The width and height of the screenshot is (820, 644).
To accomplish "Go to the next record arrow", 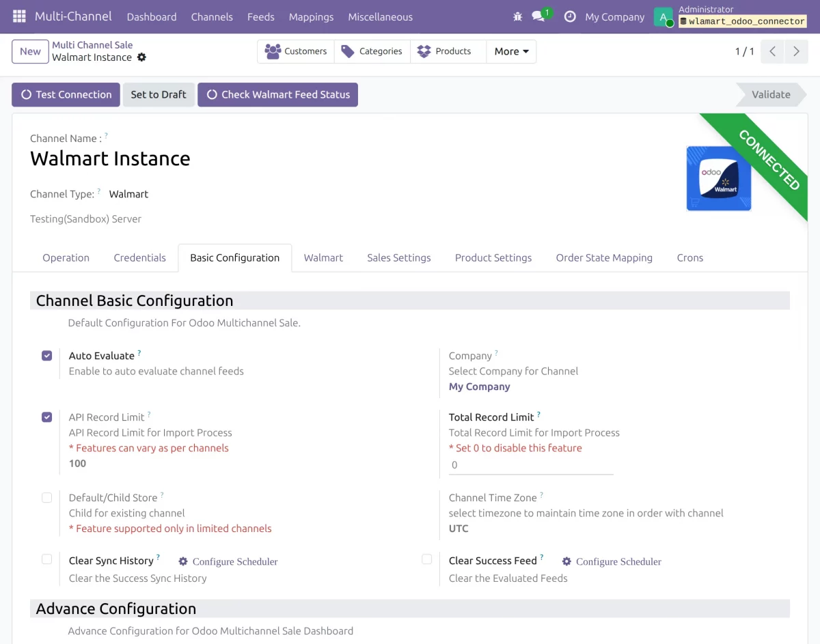I will tap(796, 51).
